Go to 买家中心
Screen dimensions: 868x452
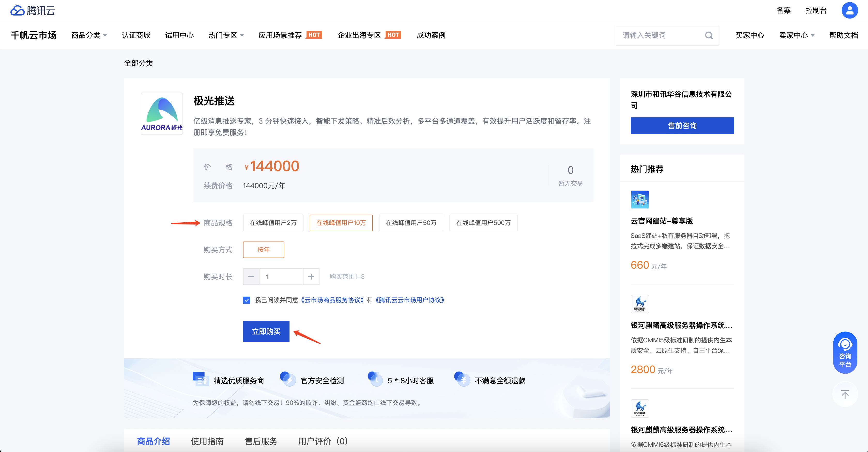tap(750, 35)
